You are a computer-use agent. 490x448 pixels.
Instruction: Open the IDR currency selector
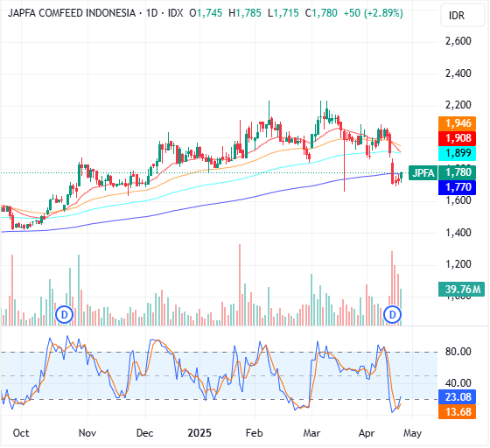click(x=462, y=15)
